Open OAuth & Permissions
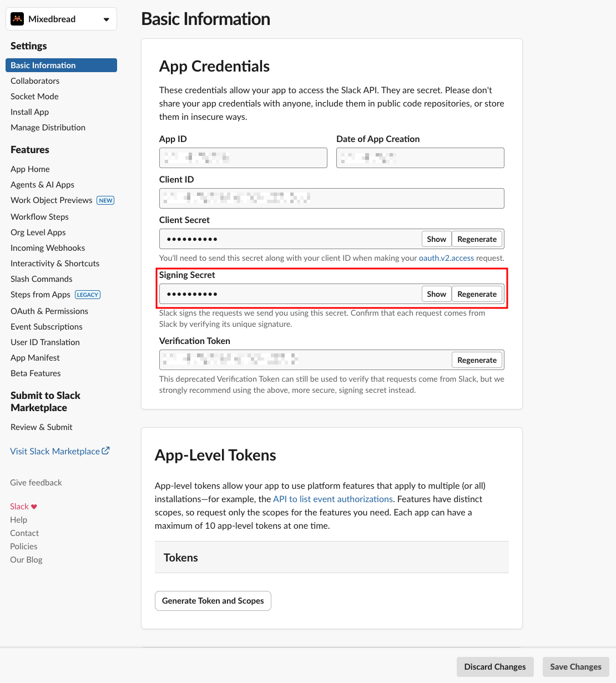Viewport: 616px width, 683px height. 49,311
